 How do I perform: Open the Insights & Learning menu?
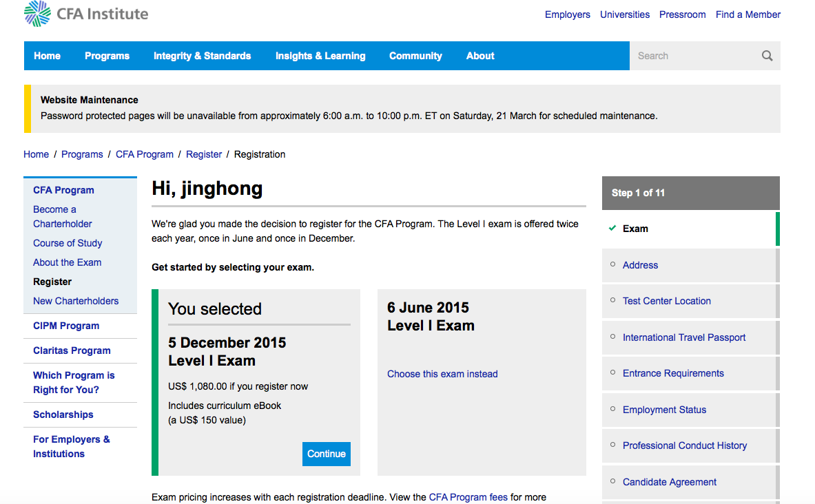[x=320, y=56]
